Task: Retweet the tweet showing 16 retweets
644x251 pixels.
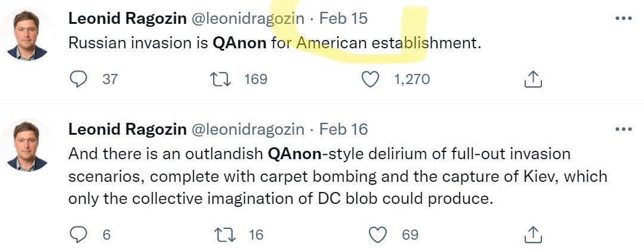Action: click(x=224, y=234)
